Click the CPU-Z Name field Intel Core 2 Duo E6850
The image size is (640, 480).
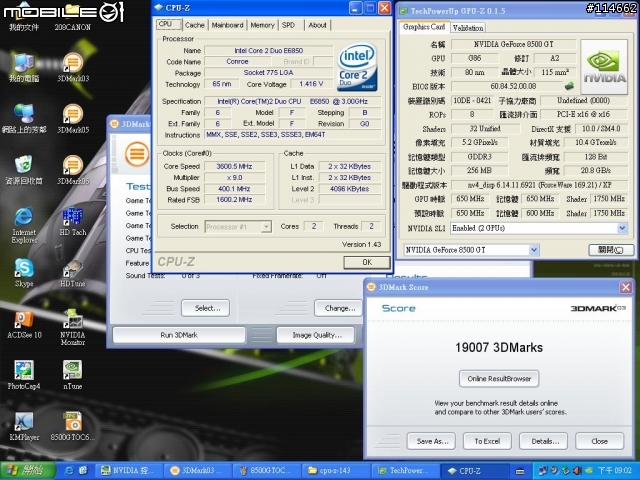point(268,51)
